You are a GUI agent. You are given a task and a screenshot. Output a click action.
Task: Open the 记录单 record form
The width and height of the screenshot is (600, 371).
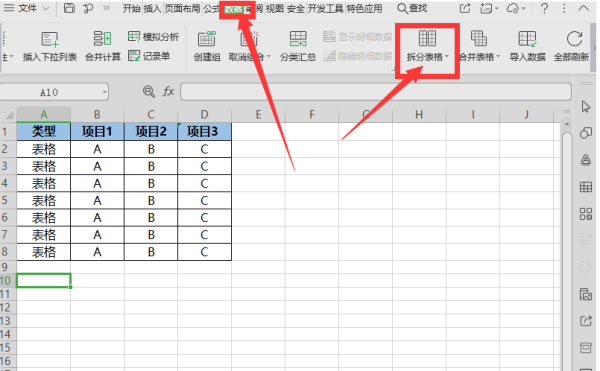[x=149, y=56]
